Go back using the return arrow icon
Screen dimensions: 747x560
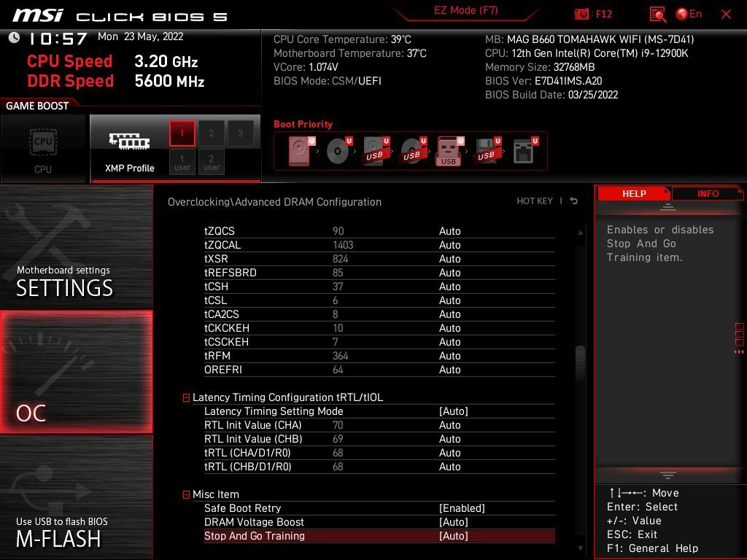point(574,201)
